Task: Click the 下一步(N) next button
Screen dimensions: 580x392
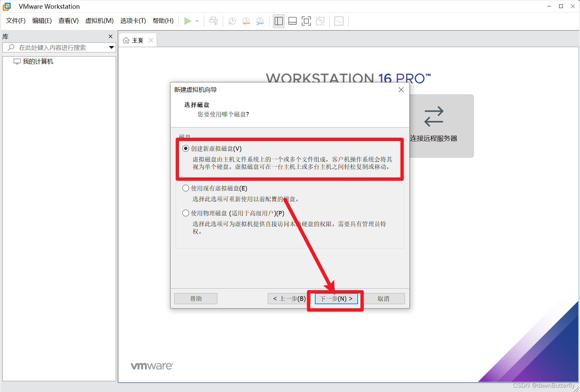Action: [x=336, y=298]
